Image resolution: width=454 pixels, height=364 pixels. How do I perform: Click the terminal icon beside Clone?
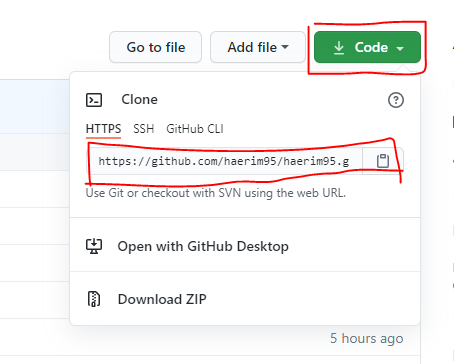click(94, 100)
